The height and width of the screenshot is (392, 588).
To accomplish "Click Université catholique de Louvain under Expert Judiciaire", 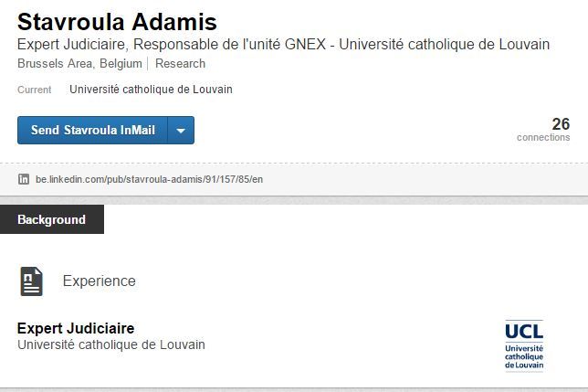I will [x=111, y=344].
